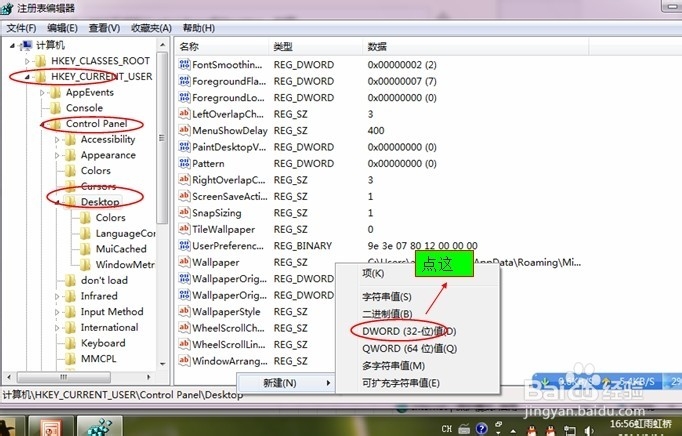Select the don't load key
Image resolution: width=682 pixels, height=436 pixels.
(x=104, y=280)
